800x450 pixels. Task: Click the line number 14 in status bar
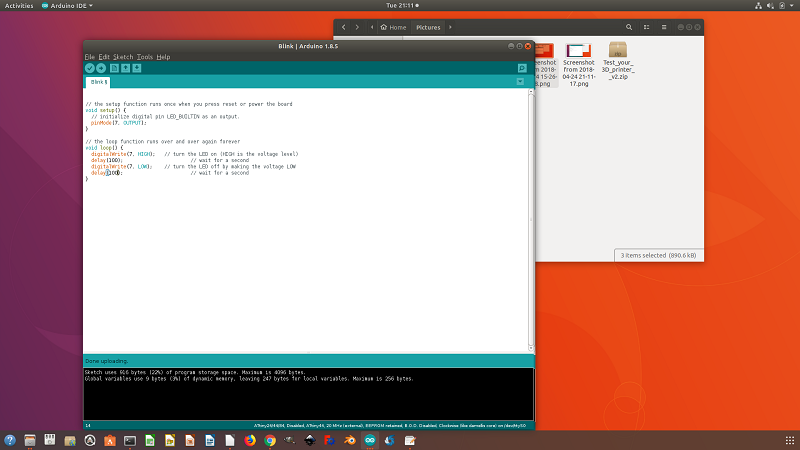click(88, 426)
